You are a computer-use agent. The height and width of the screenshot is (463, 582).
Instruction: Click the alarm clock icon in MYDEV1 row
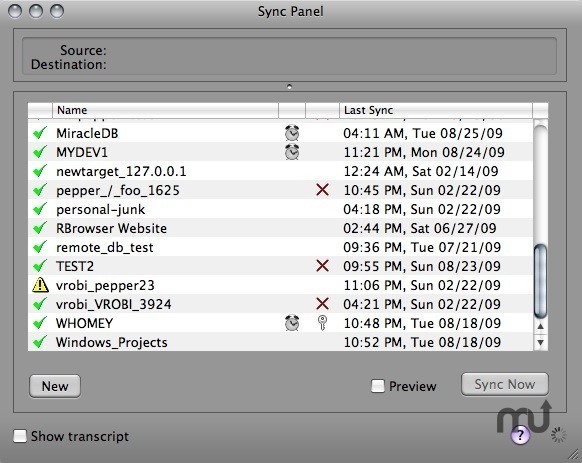292,152
